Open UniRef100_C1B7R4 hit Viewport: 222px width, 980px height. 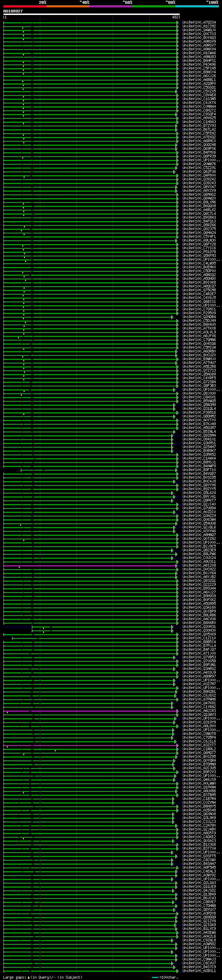click(x=199, y=799)
